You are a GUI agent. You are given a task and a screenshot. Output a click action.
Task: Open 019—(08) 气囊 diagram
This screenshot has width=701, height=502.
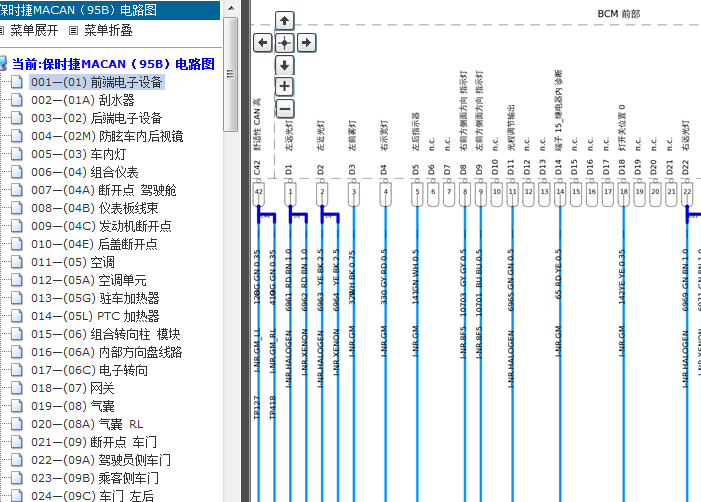point(73,406)
